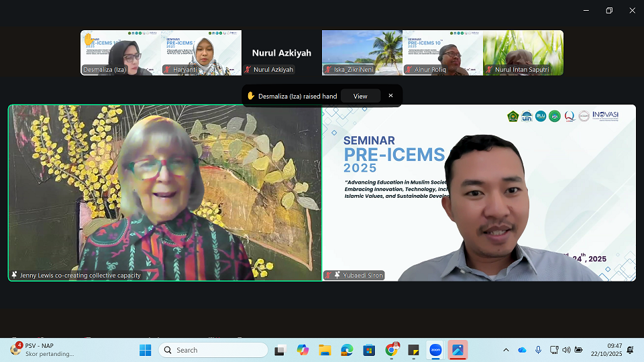Click Nurul Azkiyah's participant tile

point(282,53)
